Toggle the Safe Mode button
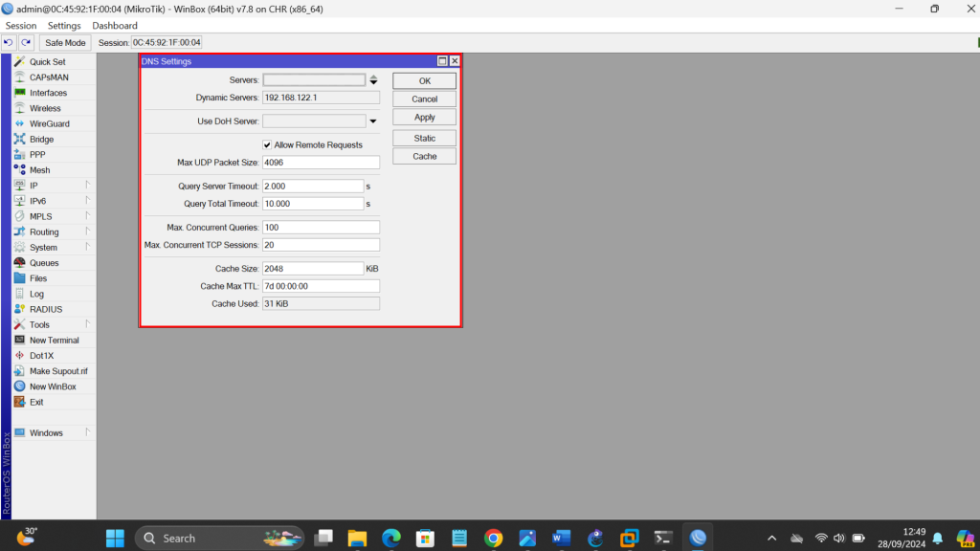This screenshot has height=551, width=980. [x=65, y=43]
